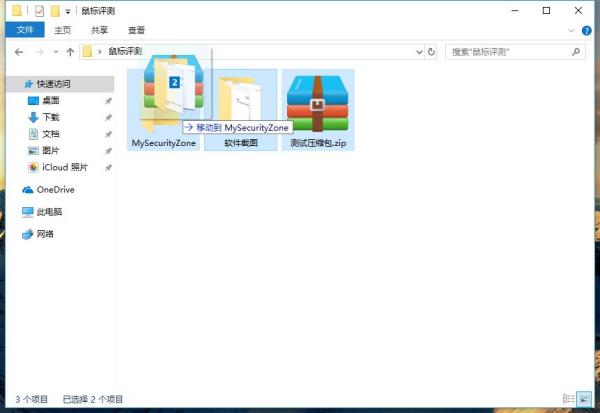Open the 文件 menu tab
600x413 pixels.
(x=25, y=30)
